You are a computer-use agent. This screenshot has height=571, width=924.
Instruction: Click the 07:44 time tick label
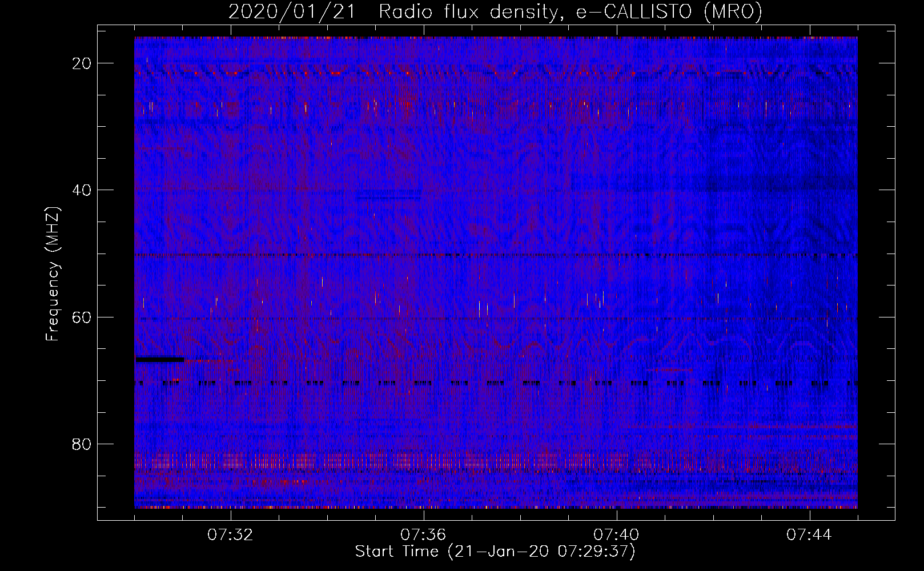(x=809, y=535)
